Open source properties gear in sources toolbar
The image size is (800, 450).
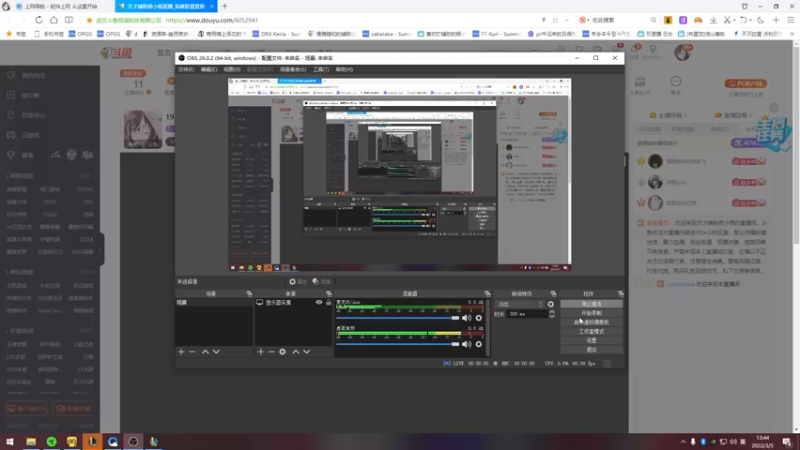pos(283,352)
